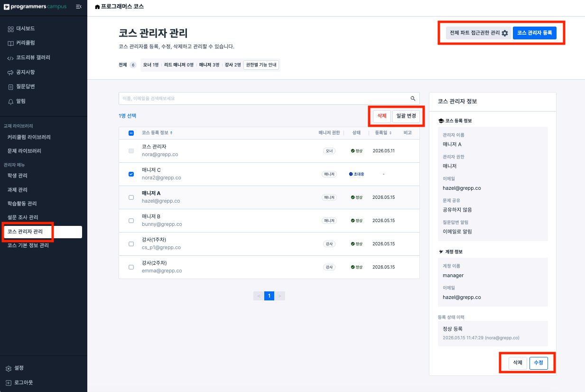Viewport: 585px width, 392px height.
Task: Click the home icon beside 프로그래머스 코스
Action: (97, 7)
